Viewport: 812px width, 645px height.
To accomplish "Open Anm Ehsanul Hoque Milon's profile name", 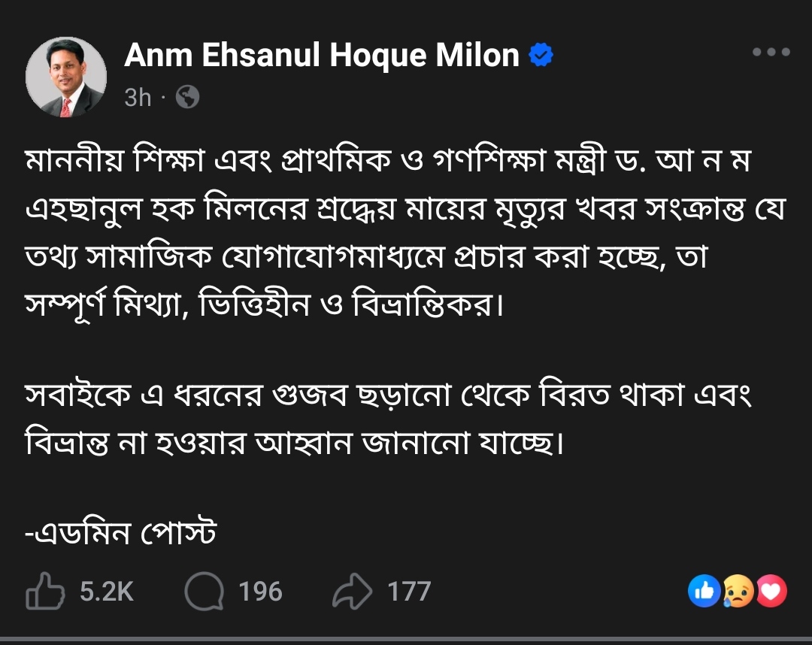I will (323, 54).
